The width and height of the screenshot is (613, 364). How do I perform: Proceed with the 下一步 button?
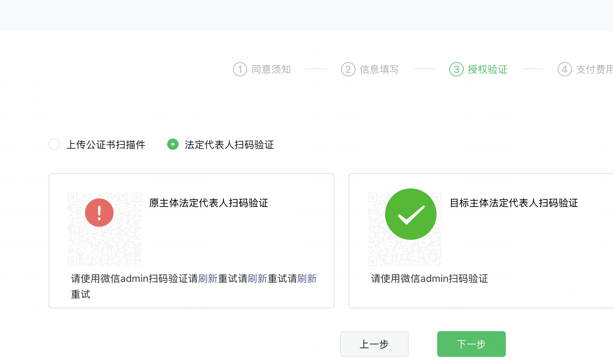(x=472, y=344)
